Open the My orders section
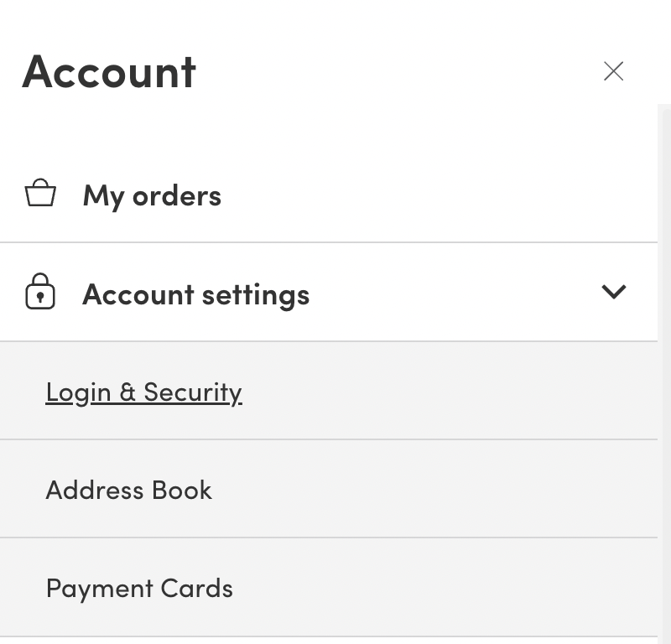Viewport: 671px width, 644px height. pos(152,195)
